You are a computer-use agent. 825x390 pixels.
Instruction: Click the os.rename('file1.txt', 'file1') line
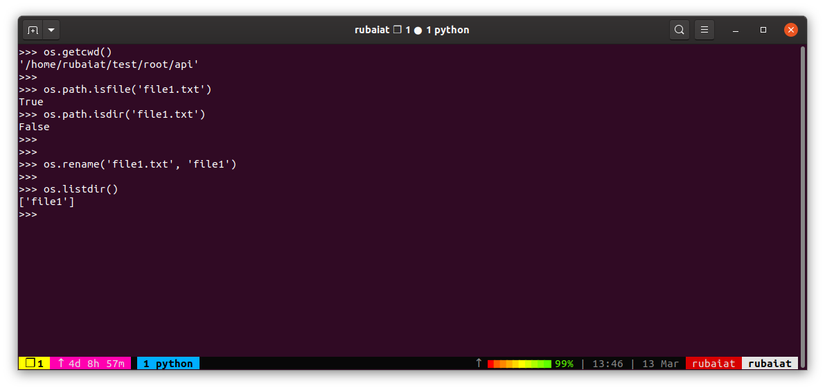(x=127, y=165)
